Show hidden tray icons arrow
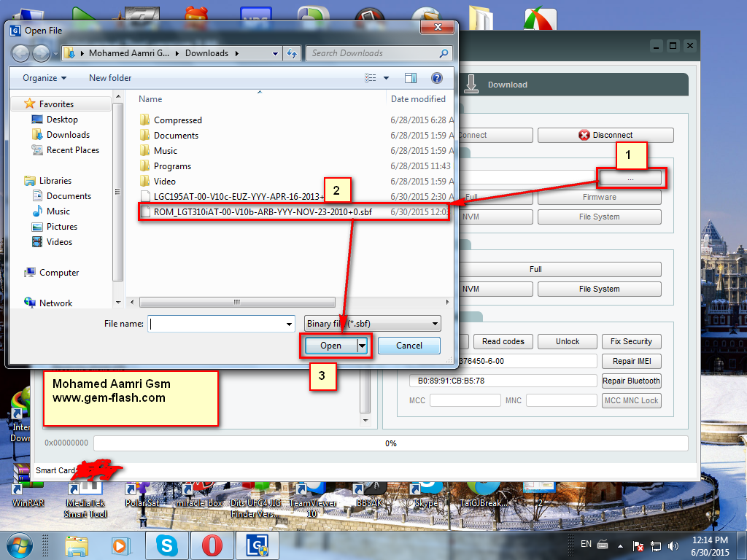 point(620,546)
